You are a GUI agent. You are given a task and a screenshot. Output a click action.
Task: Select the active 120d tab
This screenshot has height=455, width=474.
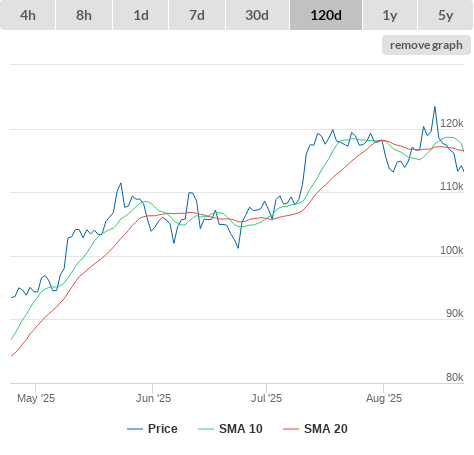[x=326, y=15]
